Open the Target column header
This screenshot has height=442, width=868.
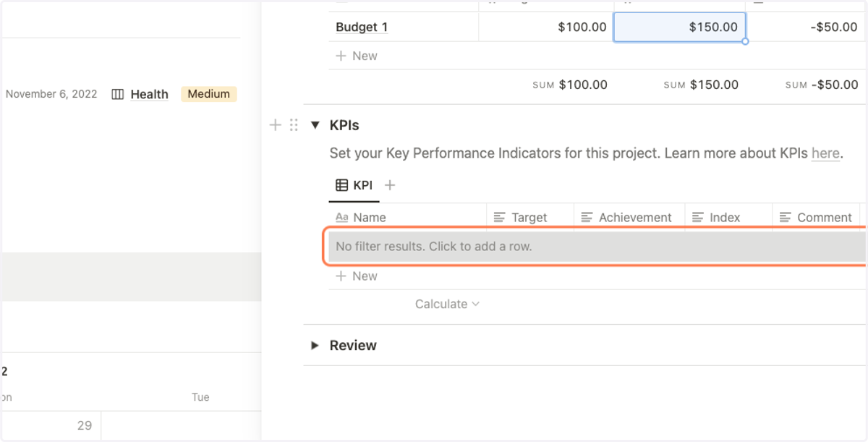pos(530,217)
